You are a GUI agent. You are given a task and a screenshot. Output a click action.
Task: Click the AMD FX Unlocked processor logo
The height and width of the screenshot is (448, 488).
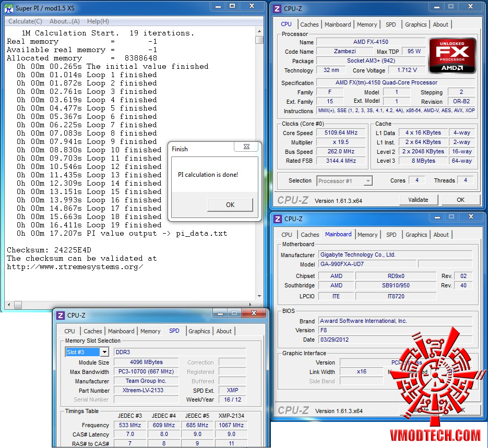(452, 56)
